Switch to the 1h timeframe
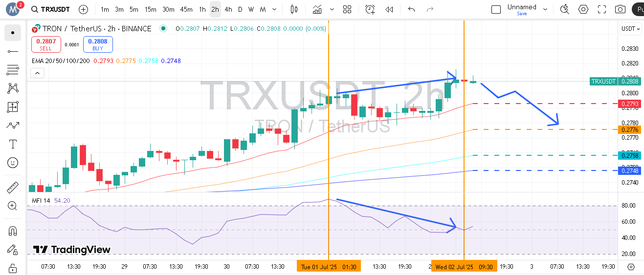The width and height of the screenshot is (644, 275). click(x=202, y=9)
